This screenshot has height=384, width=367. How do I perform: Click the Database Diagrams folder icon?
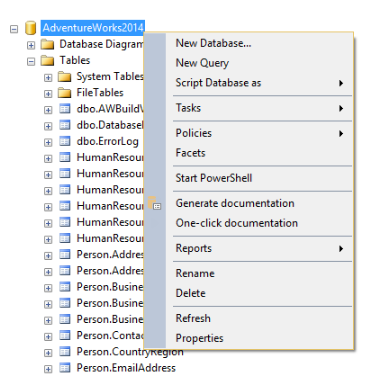click(48, 44)
